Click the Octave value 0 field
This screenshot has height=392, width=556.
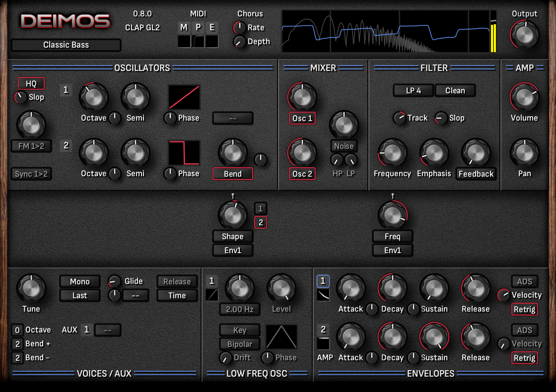(x=17, y=330)
